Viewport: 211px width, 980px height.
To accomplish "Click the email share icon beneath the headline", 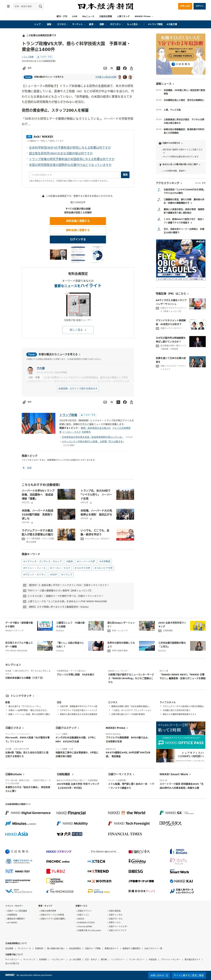I will click(x=105, y=68).
